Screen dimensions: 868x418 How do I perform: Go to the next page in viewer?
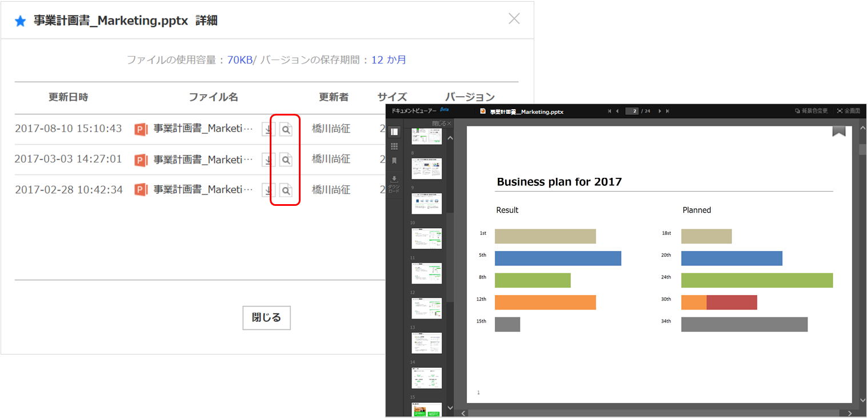660,112
